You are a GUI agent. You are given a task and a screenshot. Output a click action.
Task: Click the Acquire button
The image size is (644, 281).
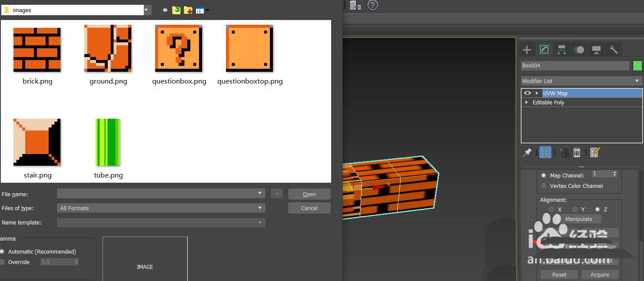(600, 274)
